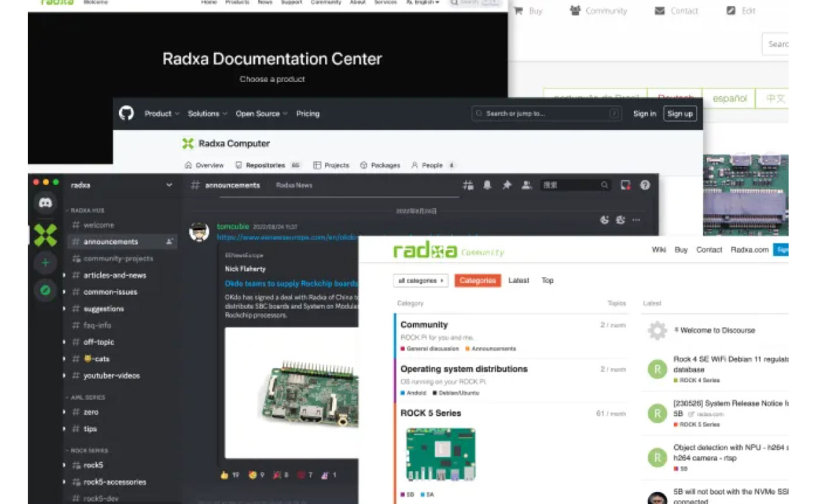Click GitHub Sign up button
This screenshot has width=815, height=504.
tap(680, 113)
